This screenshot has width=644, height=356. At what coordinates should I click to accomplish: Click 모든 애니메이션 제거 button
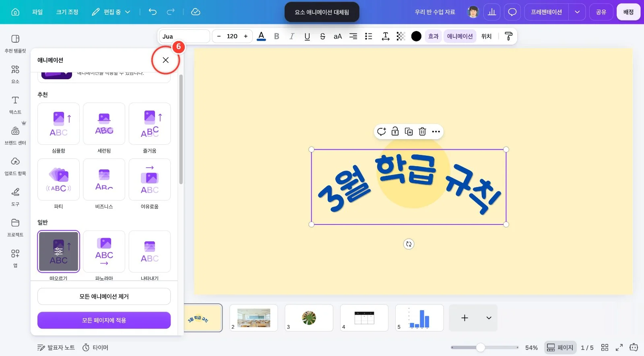[x=104, y=296]
